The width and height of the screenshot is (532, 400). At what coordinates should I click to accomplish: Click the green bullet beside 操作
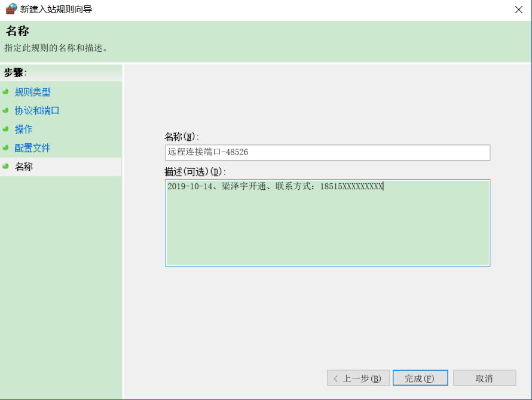point(6,129)
